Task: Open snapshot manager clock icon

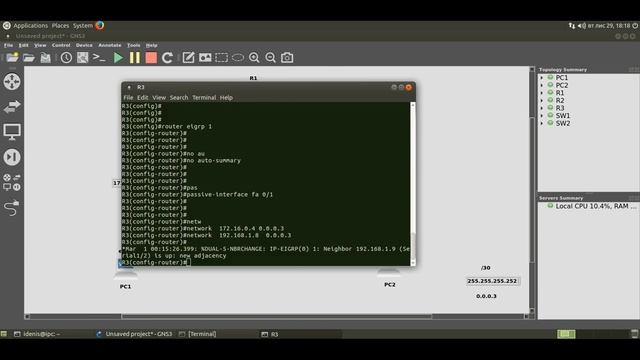Action: [x=66, y=58]
